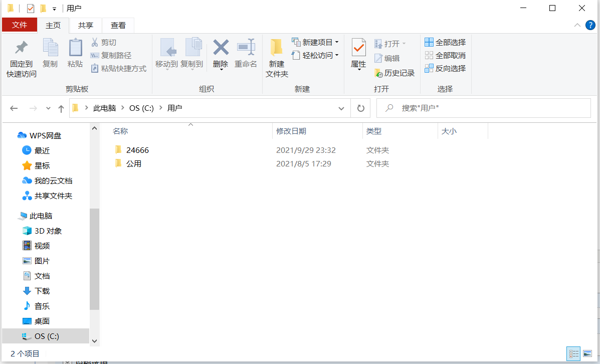Image resolution: width=600 pixels, height=364 pixels.
Task: Switch to details view in status bar
Action: [573, 353]
